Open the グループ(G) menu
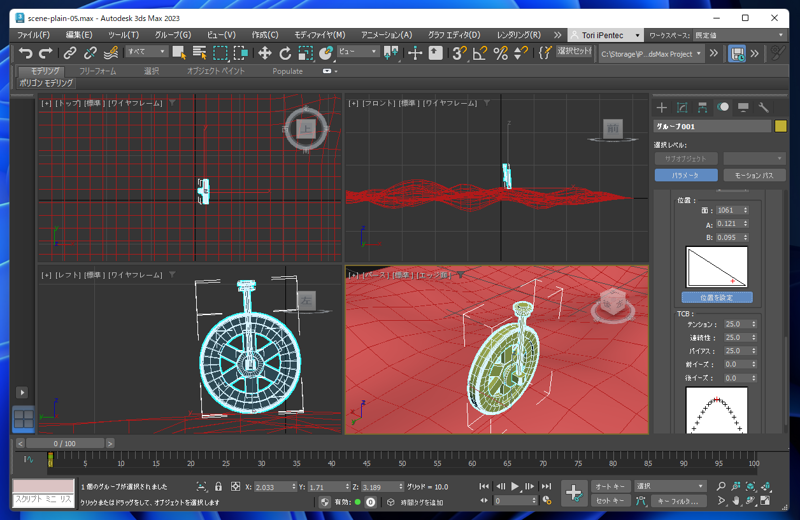Screen dimensions: 800x520 point(173,35)
